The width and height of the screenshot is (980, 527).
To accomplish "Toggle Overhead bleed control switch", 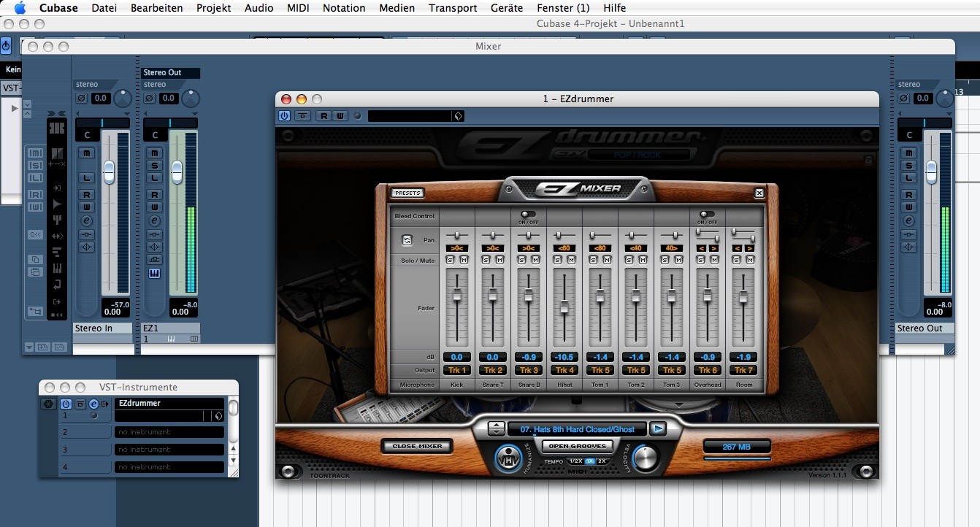I will click(707, 215).
